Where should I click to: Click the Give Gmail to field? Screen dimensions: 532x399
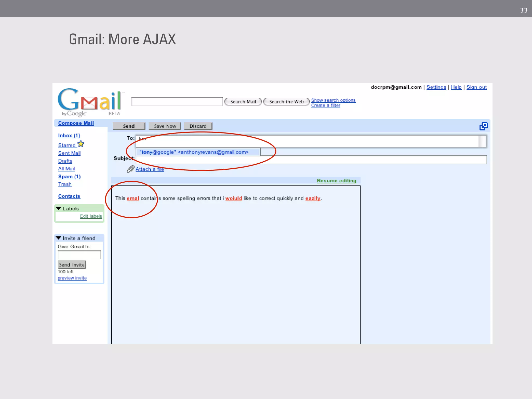coord(79,255)
